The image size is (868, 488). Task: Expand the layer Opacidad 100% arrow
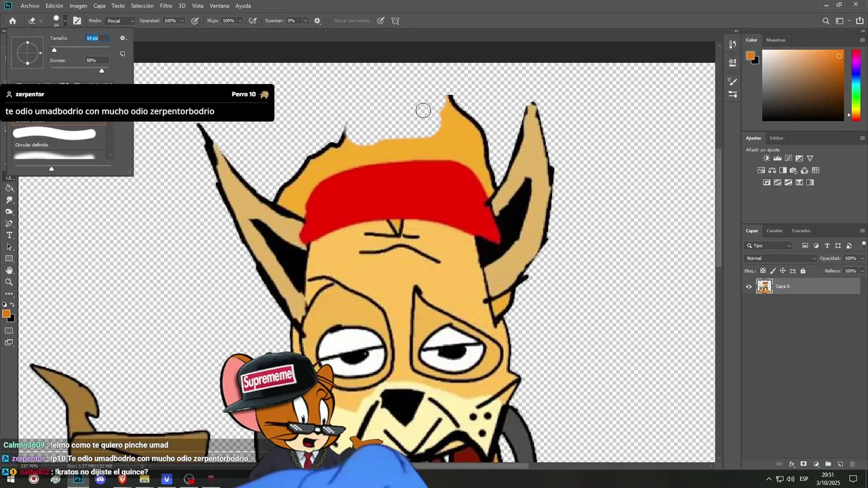coord(862,258)
